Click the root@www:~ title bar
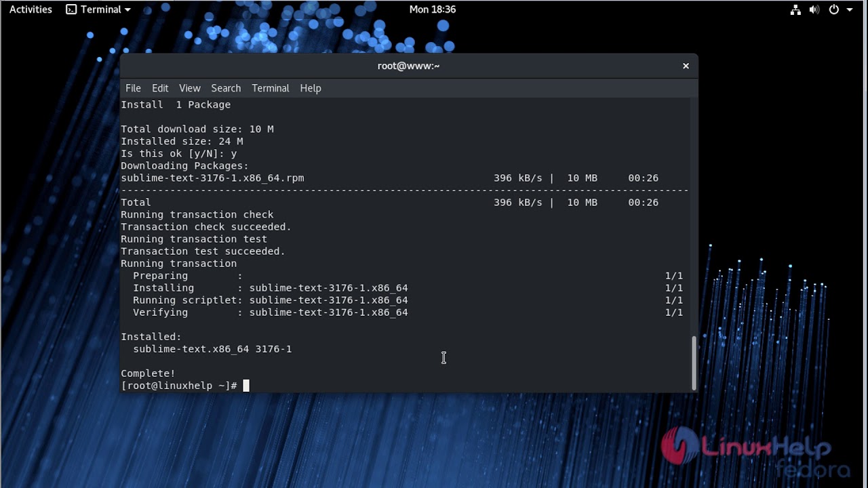Image resolution: width=868 pixels, height=488 pixels. point(408,66)
